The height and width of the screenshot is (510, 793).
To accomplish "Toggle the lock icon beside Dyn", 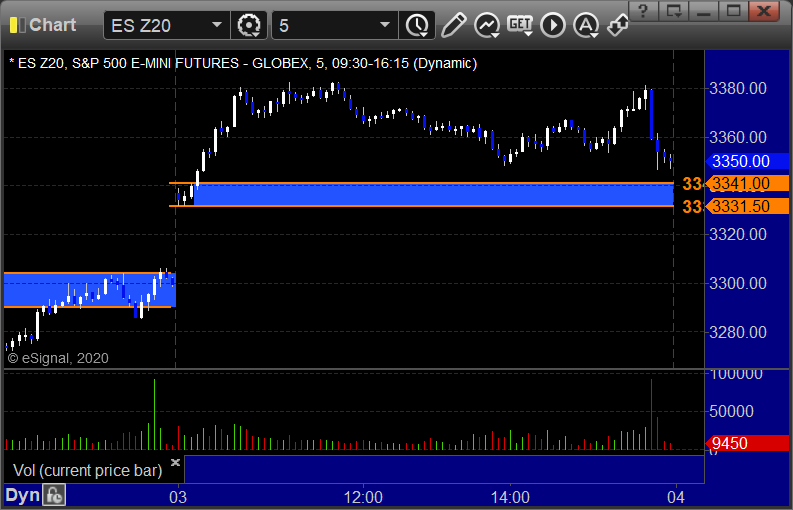I will click(x=54, y=495).
